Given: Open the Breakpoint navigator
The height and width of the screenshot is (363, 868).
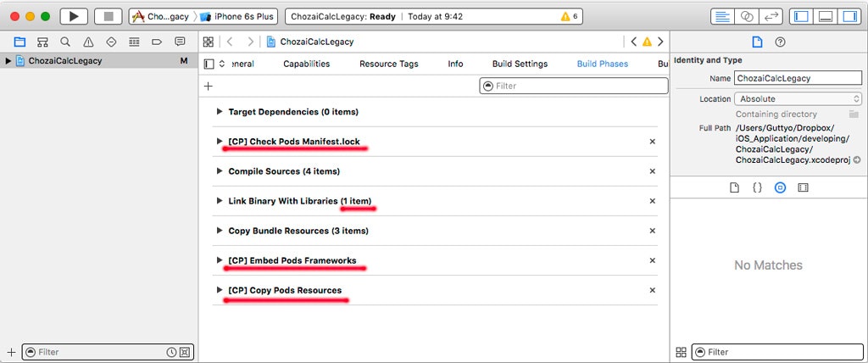Looking at the screenshot, I should [x=157, y=42].
